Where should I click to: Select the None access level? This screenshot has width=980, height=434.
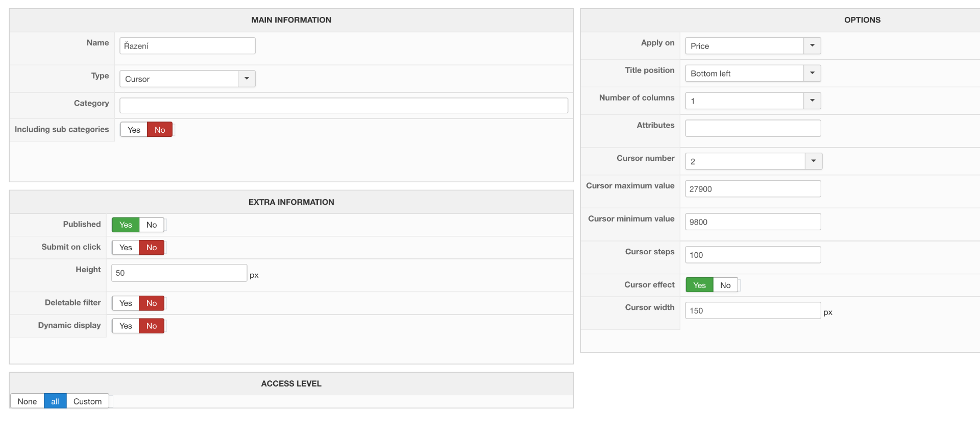[x=27, y=401]
